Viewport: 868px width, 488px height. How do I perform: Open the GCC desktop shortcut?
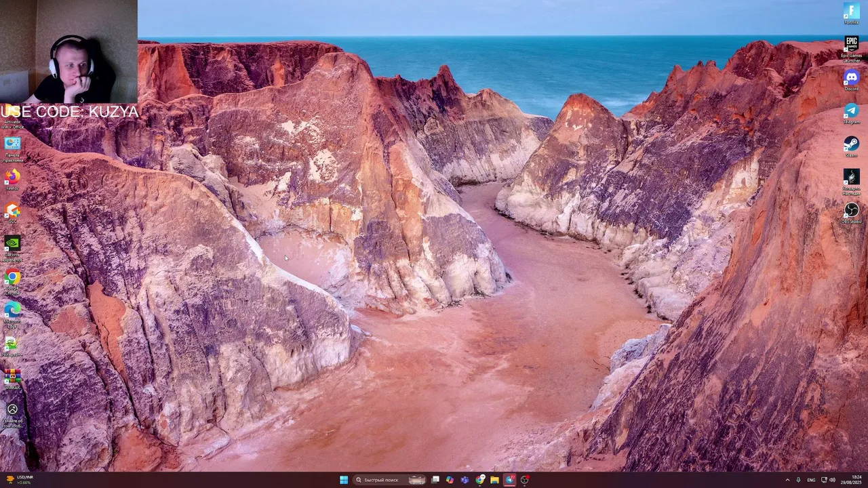(12, 213)
